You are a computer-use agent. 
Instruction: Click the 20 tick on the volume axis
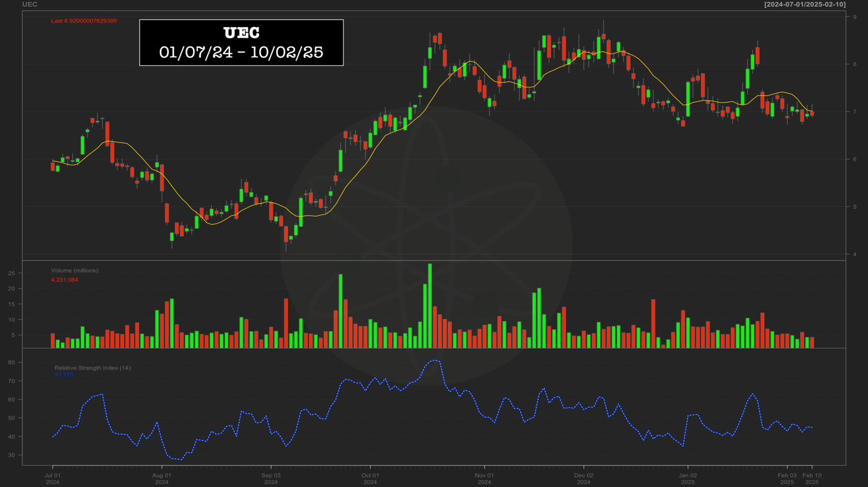11,289
